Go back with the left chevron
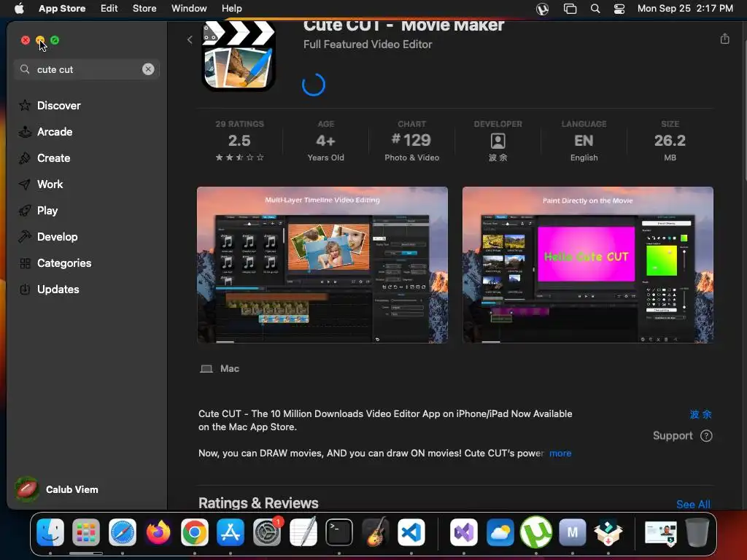 coord(190,39)
